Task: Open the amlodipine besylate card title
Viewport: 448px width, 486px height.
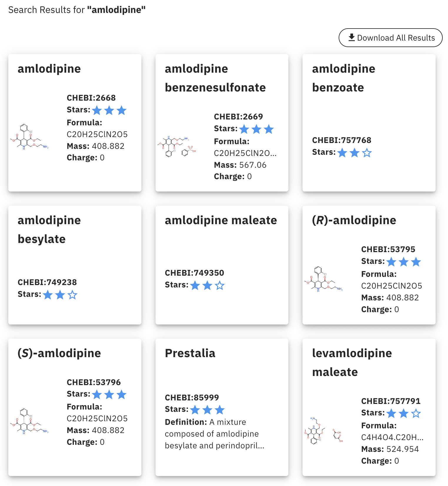Action: [49, 229]
